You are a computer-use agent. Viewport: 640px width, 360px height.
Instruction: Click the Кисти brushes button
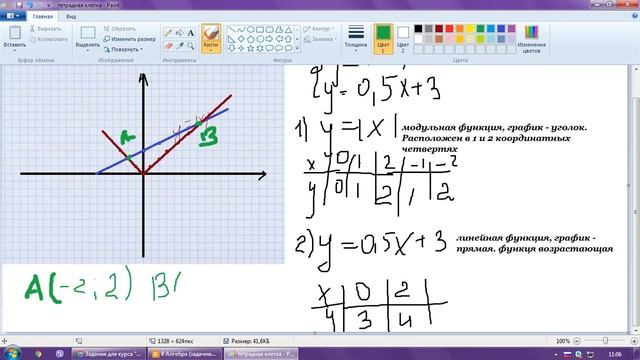tap(211, 38)
